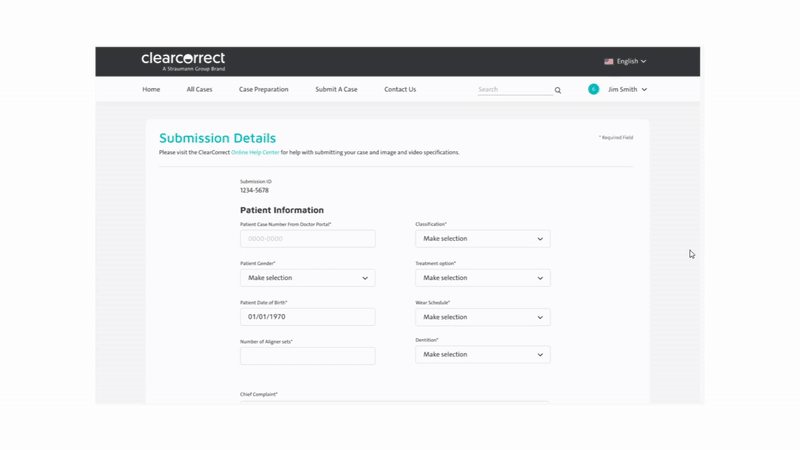The width and height of the screenshot is (800, 450).
Task: Open the Classification dropdown
Action: tap(483, 239)
